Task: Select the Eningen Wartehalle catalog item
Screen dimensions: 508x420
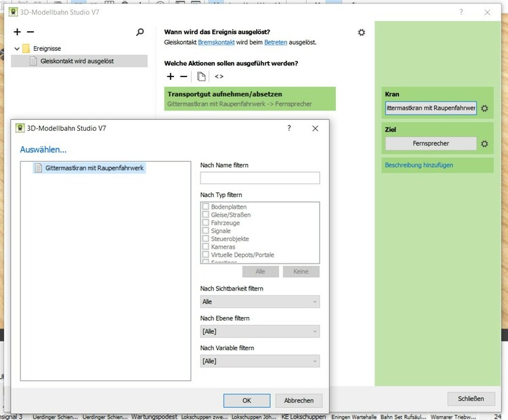Action: pyautogui.click(x=354, y=417)
